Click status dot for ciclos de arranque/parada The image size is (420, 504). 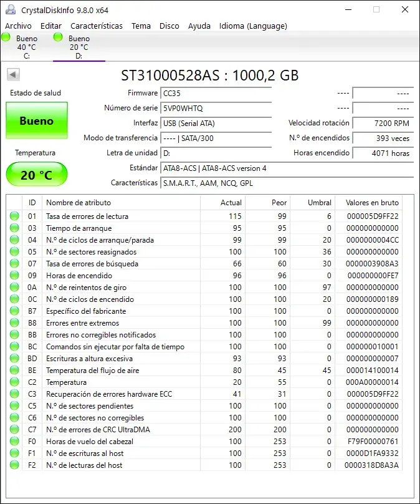pos(14,240)
